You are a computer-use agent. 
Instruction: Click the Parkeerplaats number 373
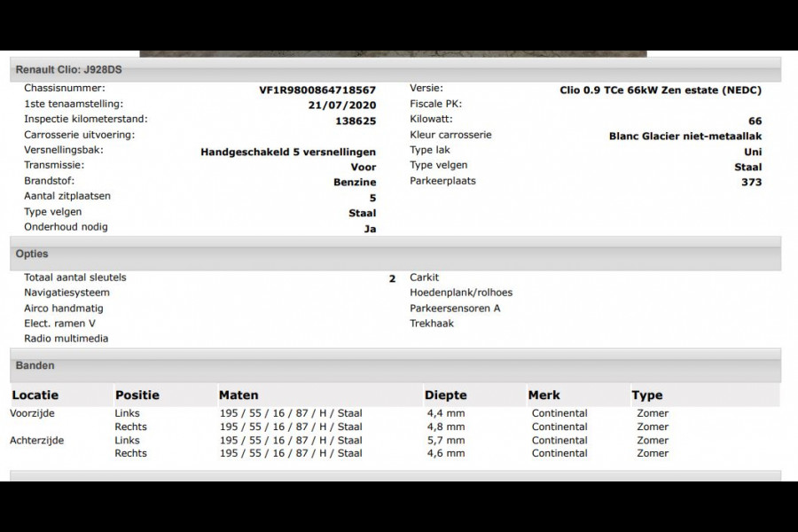(753, 182)
